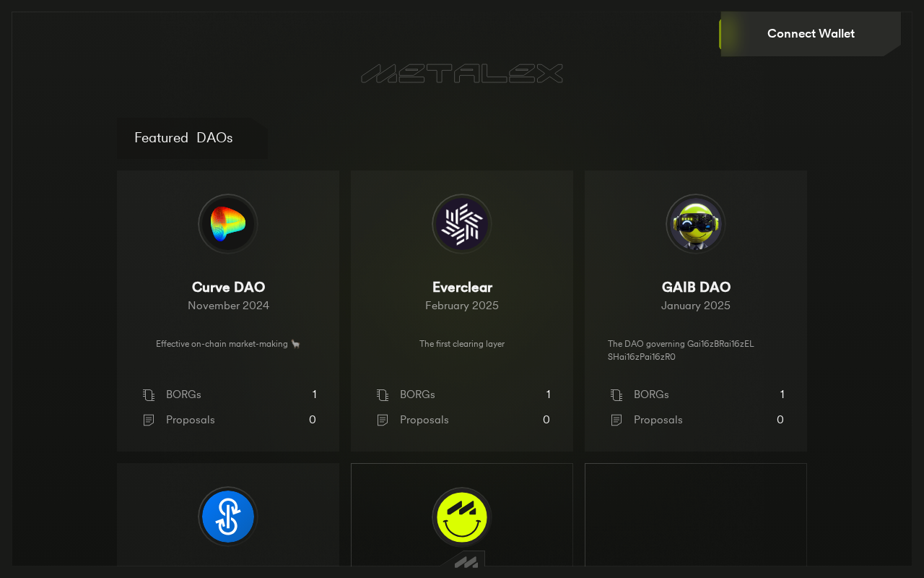Click the Proposals document icon in GAIB DAO card
Image resolution: width=924 pixels, height=578 pixels.
click(616, 420)
